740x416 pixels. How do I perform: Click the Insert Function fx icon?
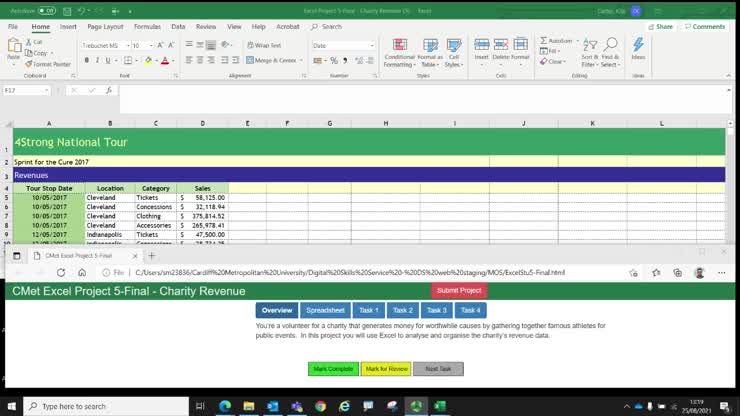109,90
